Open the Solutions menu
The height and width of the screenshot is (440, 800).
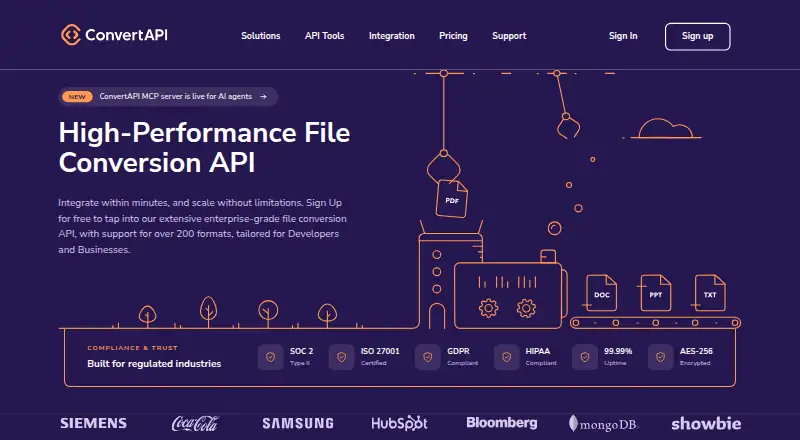(x=261, y=36)
